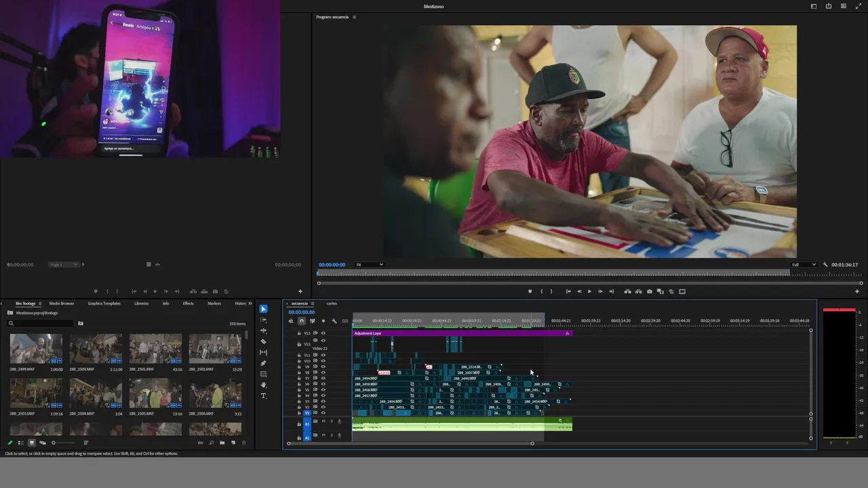Open Program secuencia panel menu

tap(354, 17)
